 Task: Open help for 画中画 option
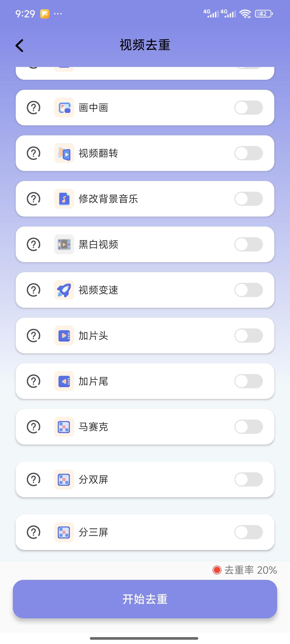click(x=34, y=108)
